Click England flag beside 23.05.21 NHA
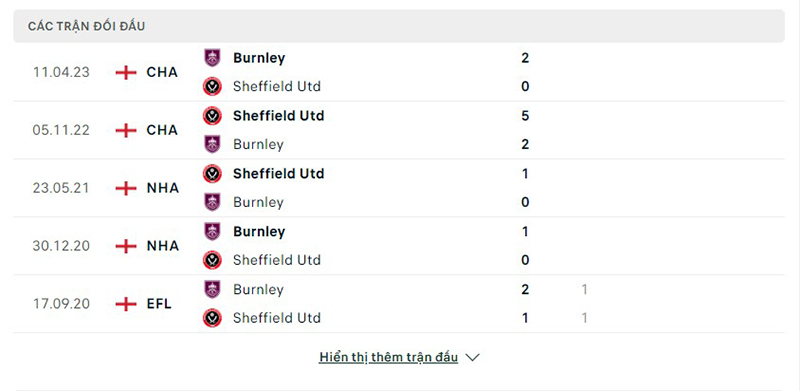The width and height of the screenshot is (800, 391). 126,188
